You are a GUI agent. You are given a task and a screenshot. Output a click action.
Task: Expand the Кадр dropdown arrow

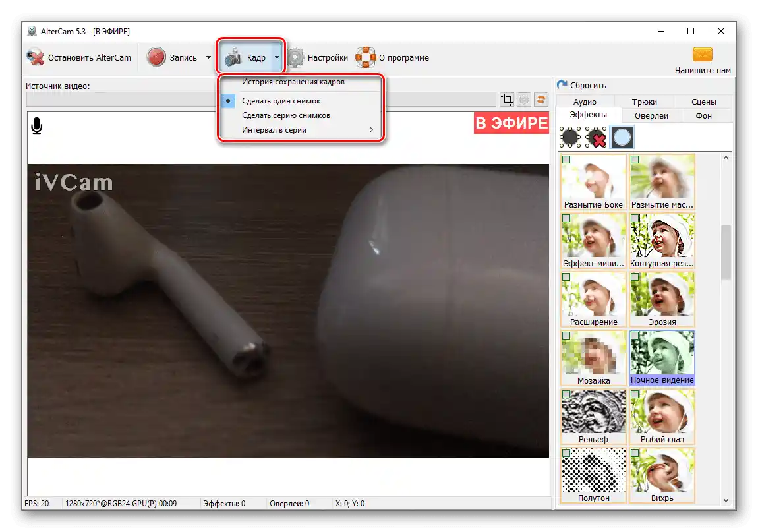[x=277, y=57]
